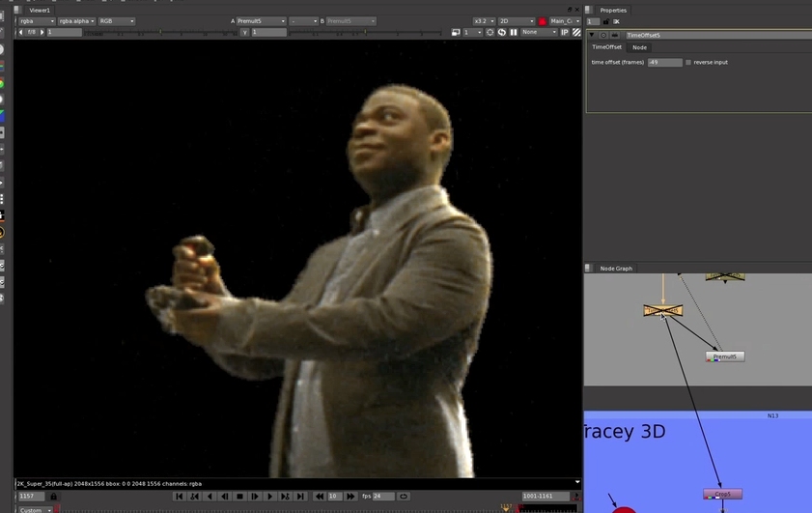Click the current frame field 1157
The width and height of the screenshot is (812, 513).
coord(31,497)
